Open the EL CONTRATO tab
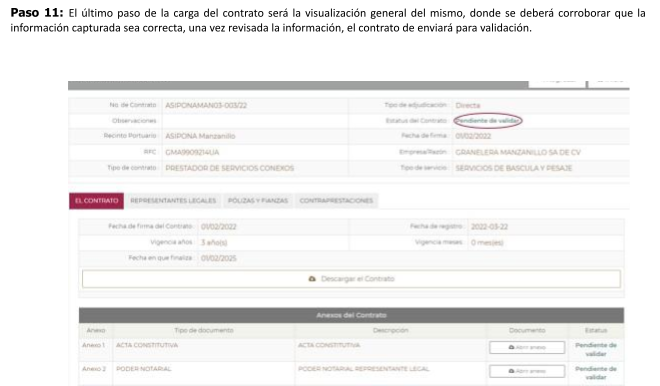Image resolution: width=660 pixels, height=386 pixels. 96,201
